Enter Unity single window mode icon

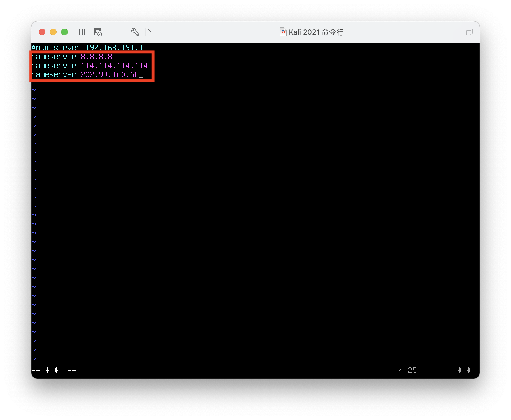(x=470, y=32)
